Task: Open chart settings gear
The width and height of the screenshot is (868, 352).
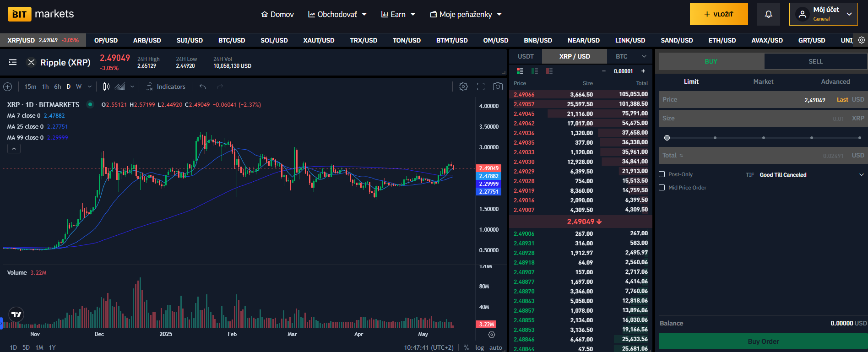Action: click(x=463, y=87)
